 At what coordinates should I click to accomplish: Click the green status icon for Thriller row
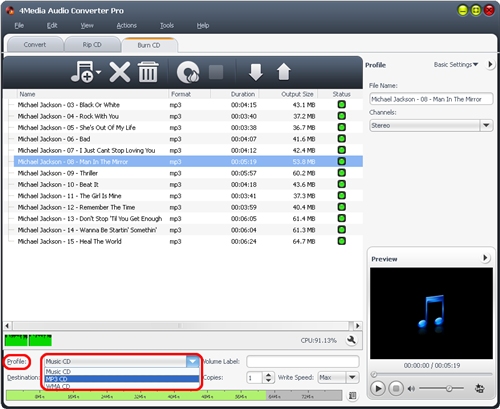[x=341, y=173]
